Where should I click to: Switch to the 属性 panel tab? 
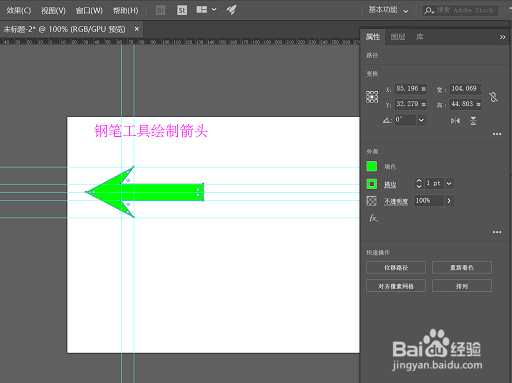373,37
